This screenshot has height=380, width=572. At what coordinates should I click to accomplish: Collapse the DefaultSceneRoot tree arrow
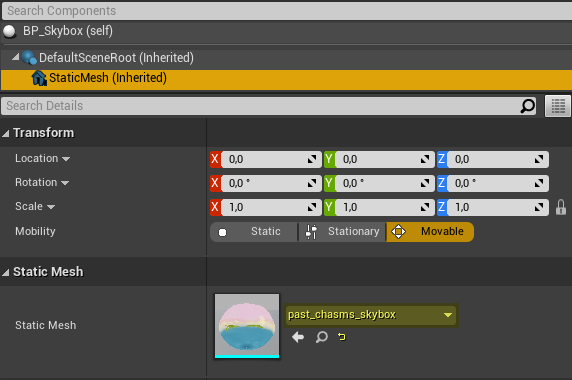pos(15,57)
